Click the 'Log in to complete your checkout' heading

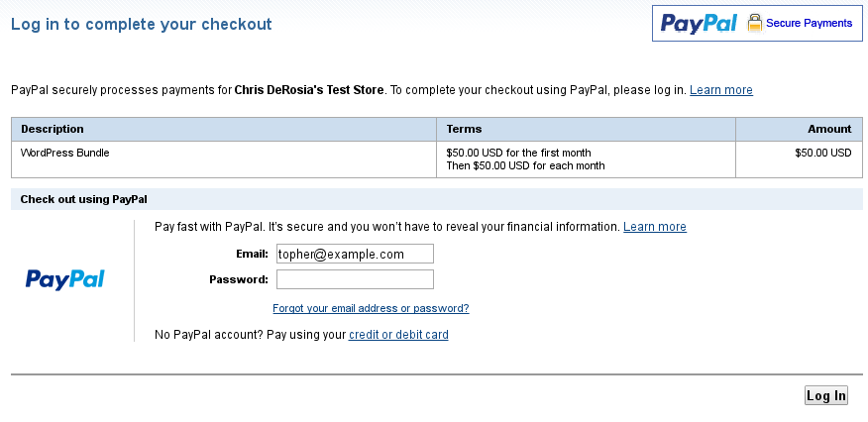(x=141, y=24)
